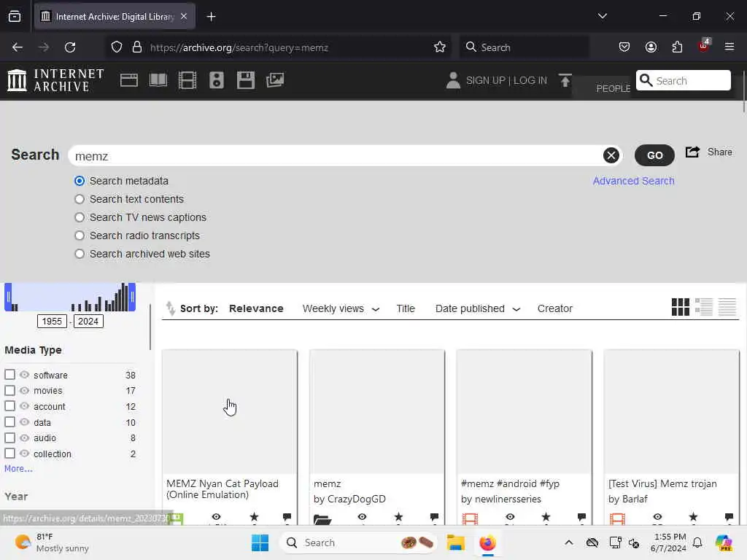Click the Upload arrow icon
This screenshot has width=747, height=560.
(565, 80)
